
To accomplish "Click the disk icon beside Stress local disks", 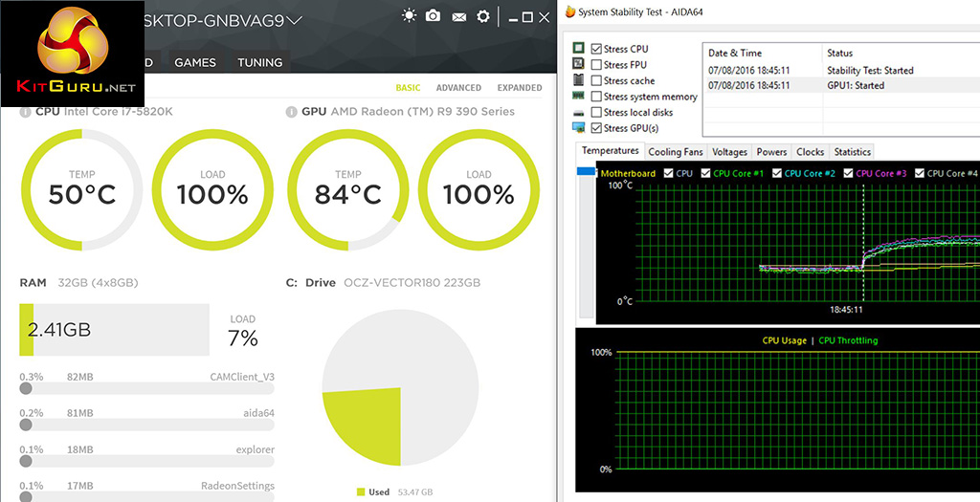I will coord(579,113).
